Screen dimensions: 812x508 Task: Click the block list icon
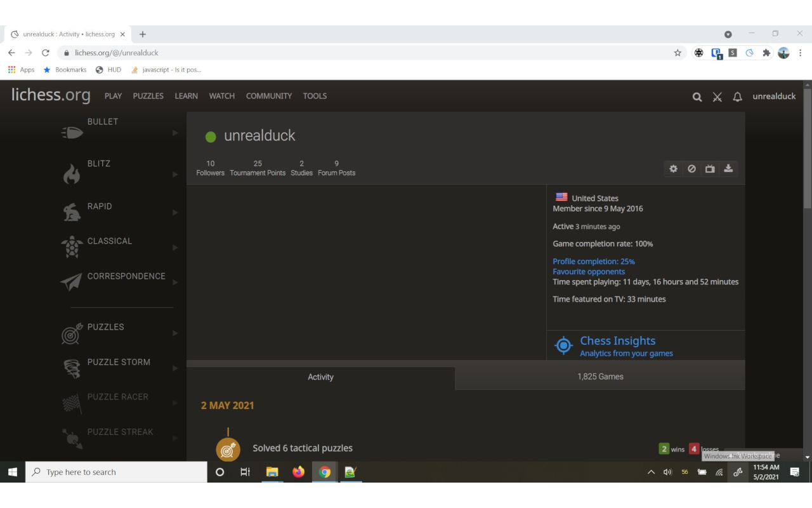point(691,168)
